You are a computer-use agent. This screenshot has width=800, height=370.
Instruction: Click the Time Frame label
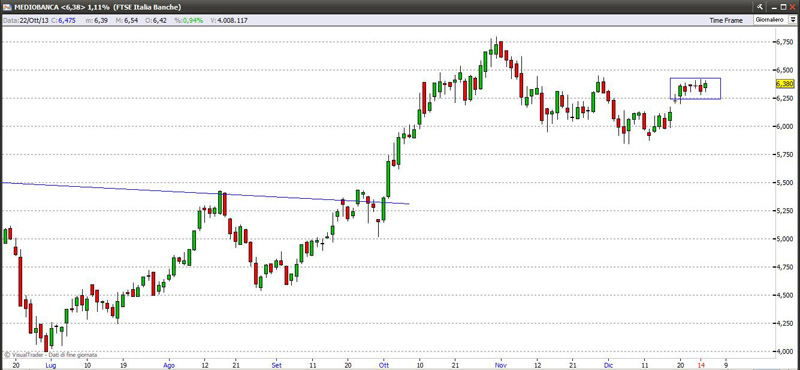click(726, 20)
